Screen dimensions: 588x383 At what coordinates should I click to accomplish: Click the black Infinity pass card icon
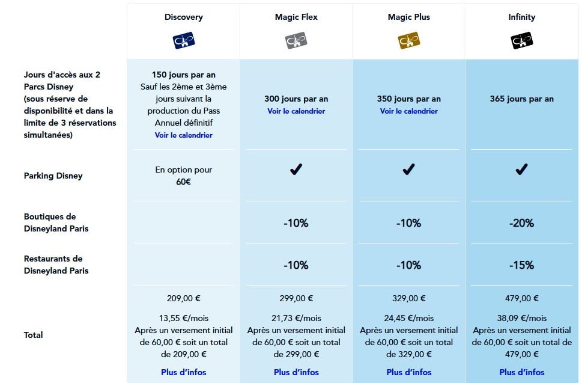[521, 41]
